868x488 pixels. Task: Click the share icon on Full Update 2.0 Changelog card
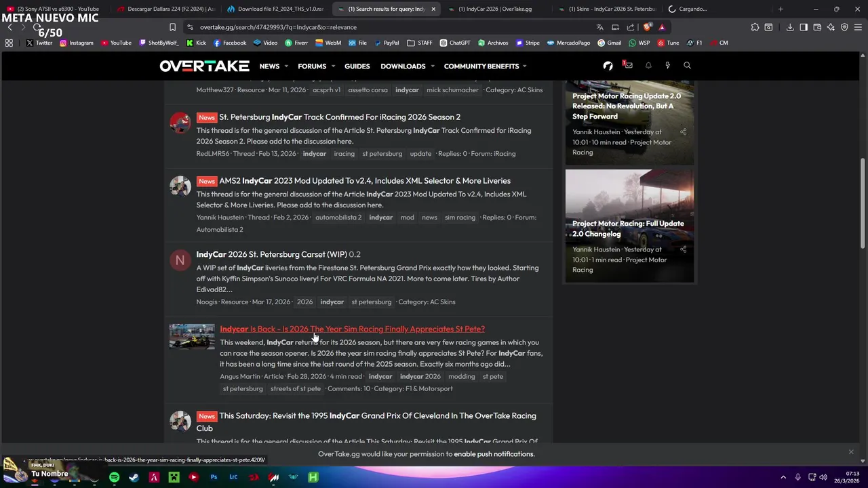point(683,249)
